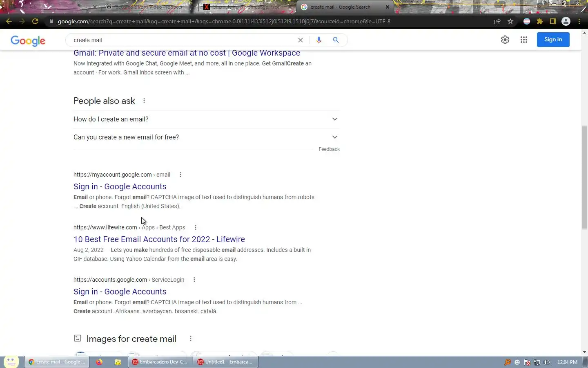Open accounts.google.com 'Sign in - Google Accounts' link
Screen dimensions: 588x368
coord(120,292)
